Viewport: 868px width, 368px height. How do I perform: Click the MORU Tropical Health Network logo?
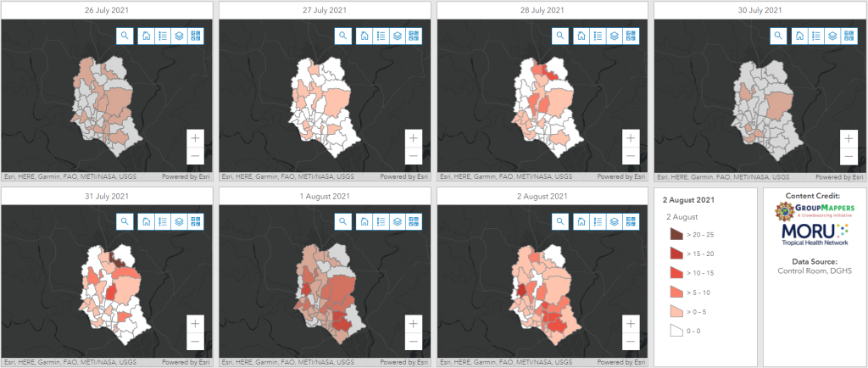click(x=813, y=236)
